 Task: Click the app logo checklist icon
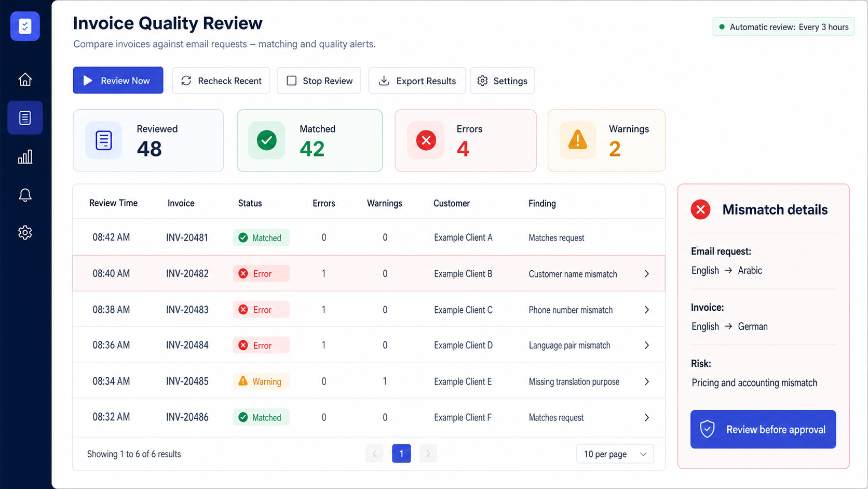pos(25,26)
